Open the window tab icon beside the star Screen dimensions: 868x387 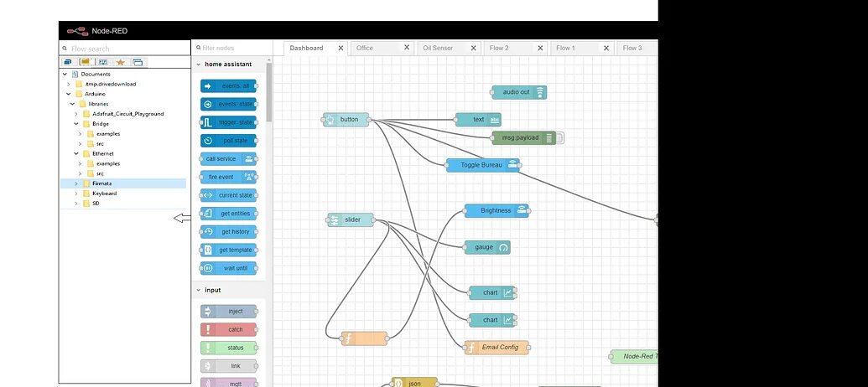point(138,62)
